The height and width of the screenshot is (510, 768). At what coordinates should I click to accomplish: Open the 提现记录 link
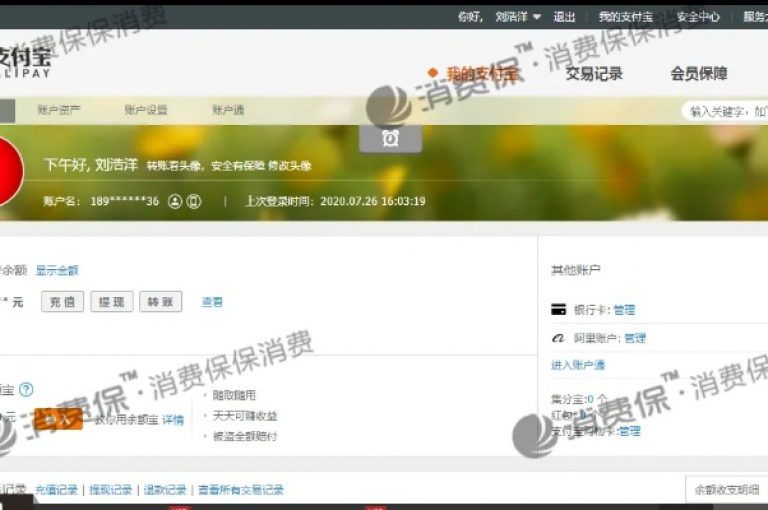[x=111, y=489]
